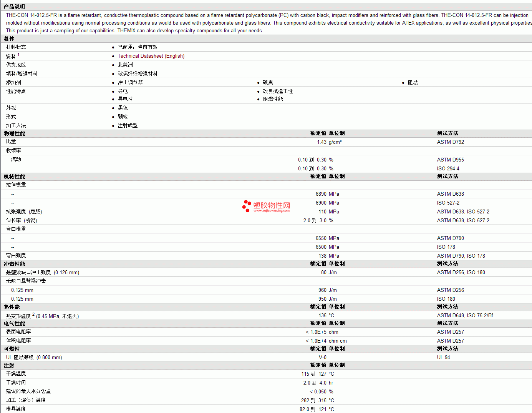The height and width of the screenshot is (413, 532).
Task: Click the 138 MPa flexural strength value
Action: tap(329, 256)
